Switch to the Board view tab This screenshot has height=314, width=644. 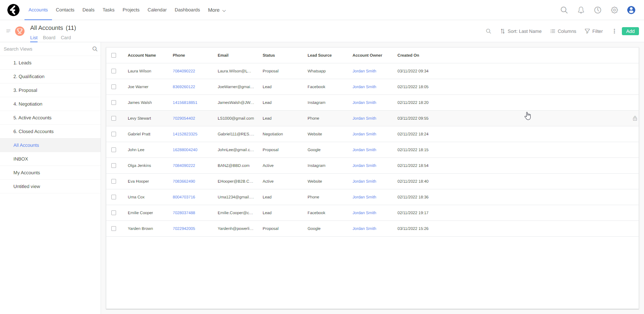pos(49,38)
